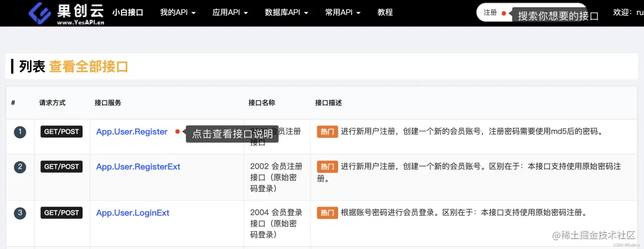
Task: Click the 2004 会员登录接口 name cell
Action: [276, 224]
